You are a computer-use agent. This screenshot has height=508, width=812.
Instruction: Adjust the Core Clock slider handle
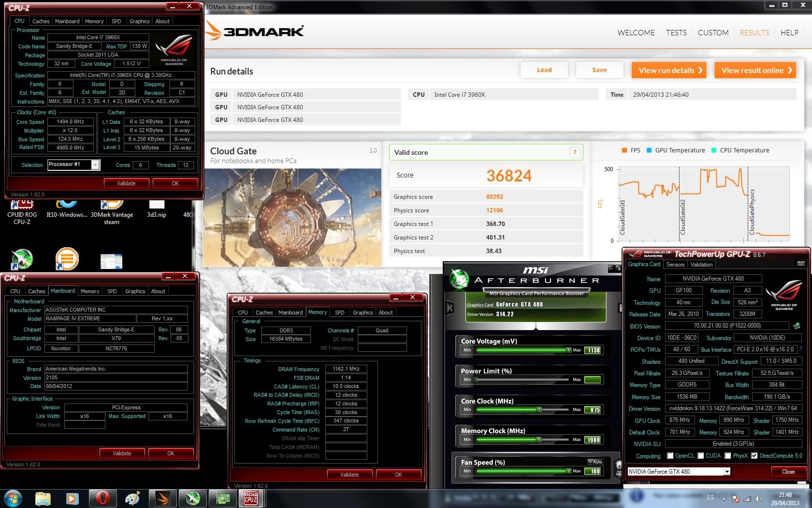tap(539, 409)
